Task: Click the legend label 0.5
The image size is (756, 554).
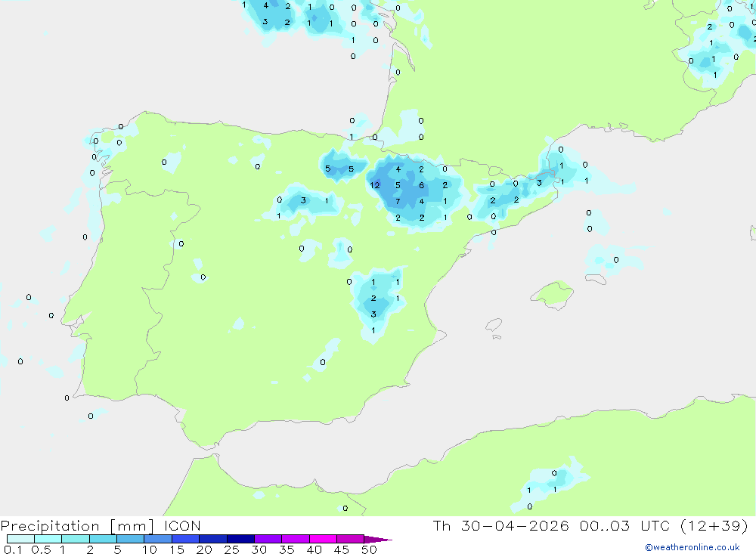Action: (41, 549)
